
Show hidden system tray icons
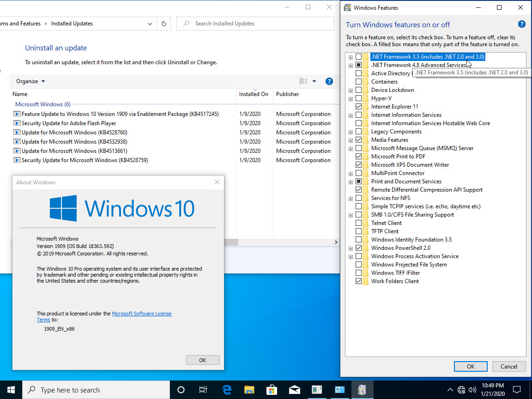point(450,390)
